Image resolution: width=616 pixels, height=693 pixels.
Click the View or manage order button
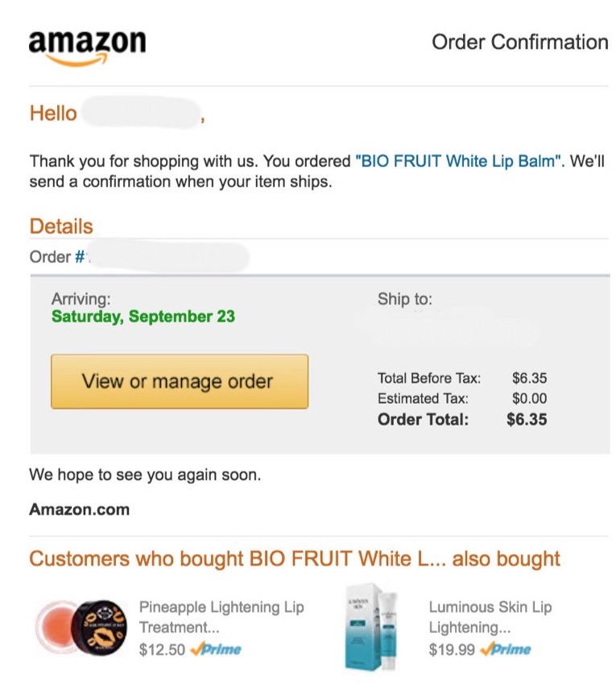tap(179, 381)
